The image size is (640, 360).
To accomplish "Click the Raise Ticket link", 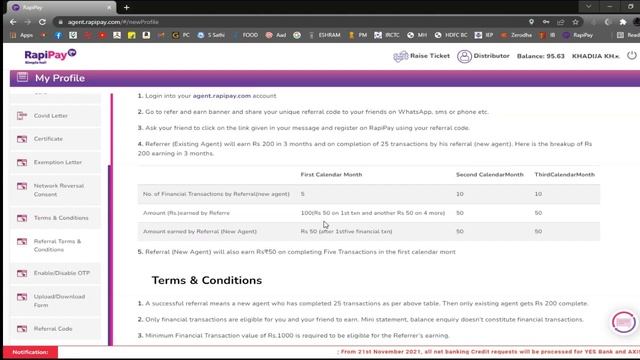I will 430,56.
